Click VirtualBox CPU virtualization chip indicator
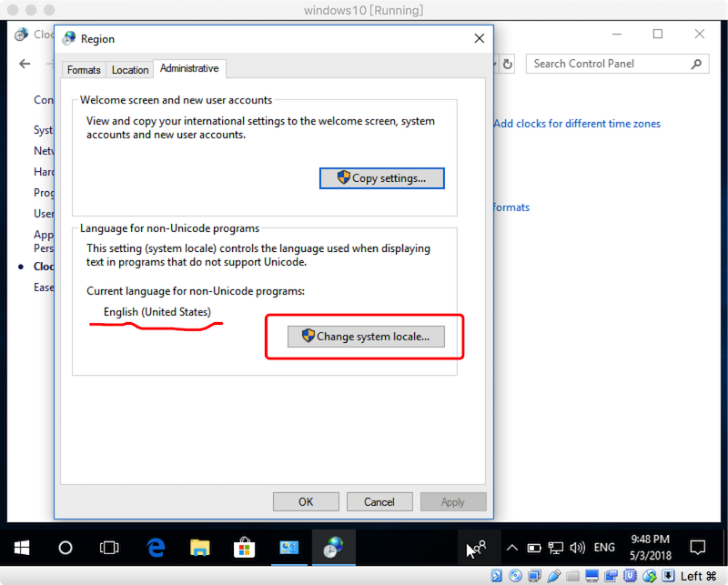This screenshot has width=728, height=585. pyautogui.click(x=630, y=576)
